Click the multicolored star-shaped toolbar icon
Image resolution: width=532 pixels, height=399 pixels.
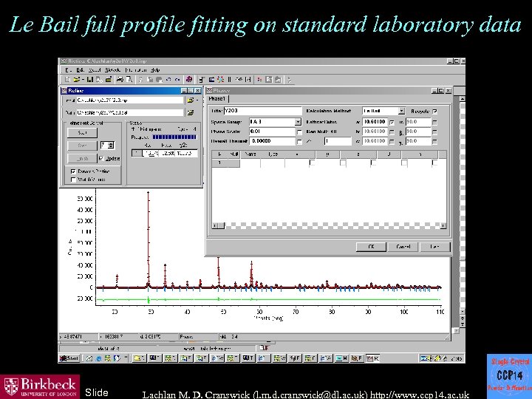220,79
